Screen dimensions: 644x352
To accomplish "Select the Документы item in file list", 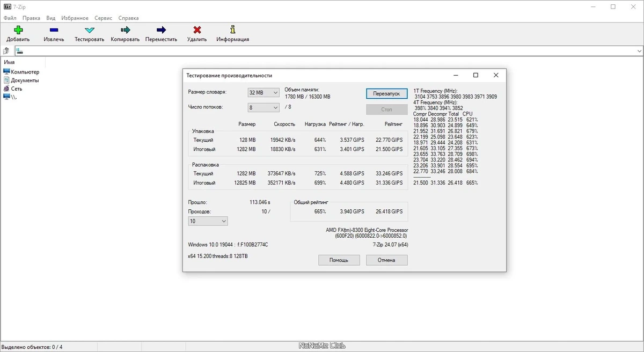I will [21, 80].
